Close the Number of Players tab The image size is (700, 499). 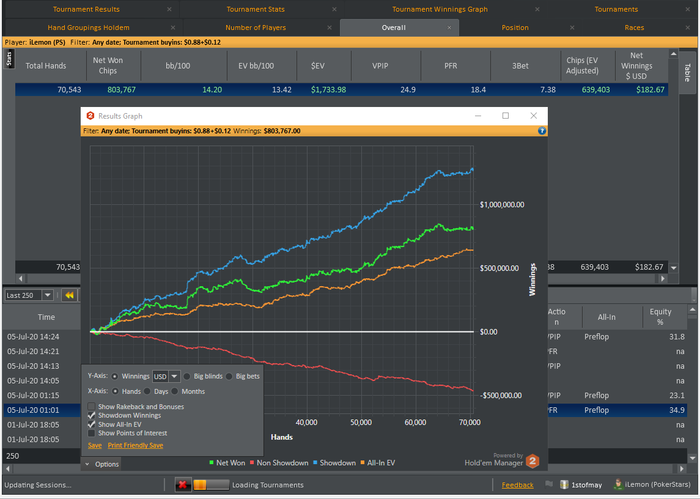click(329, 28)
